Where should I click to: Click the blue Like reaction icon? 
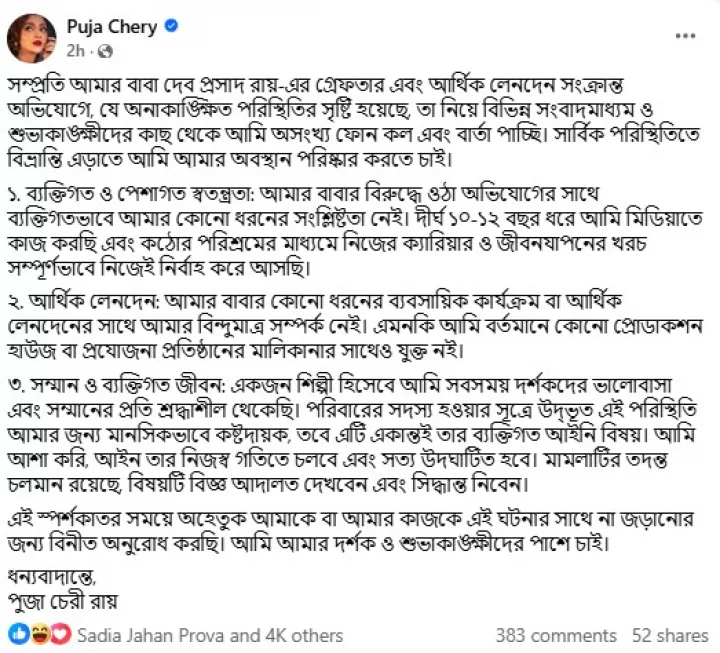point(18,634)
